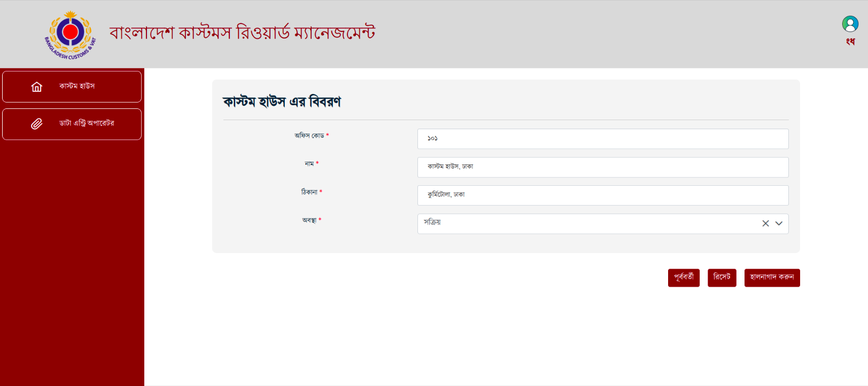Screen dimensions: 868x386
Task: Focus the অফিস কোড input field
Action: [x=603, y=139]
